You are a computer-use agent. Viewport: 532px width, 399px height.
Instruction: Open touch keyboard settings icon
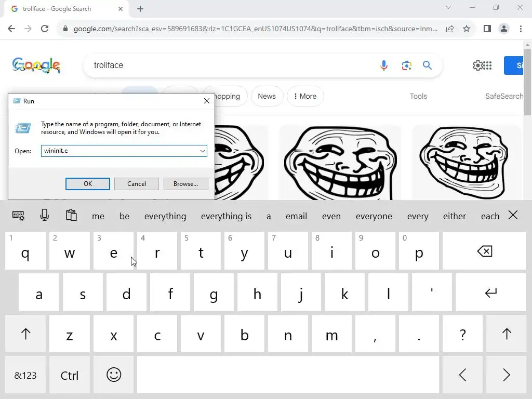(x=18, y=216)
